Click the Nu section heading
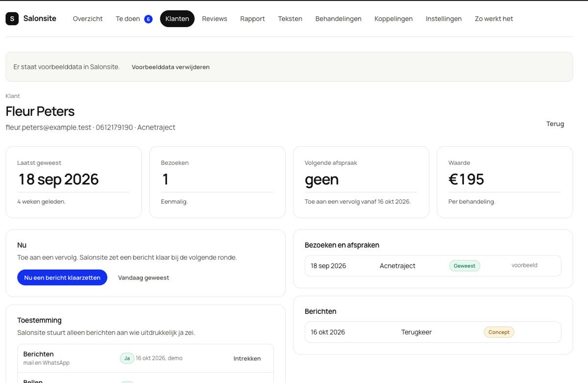 pyautogui.click(x=22, y=245)
